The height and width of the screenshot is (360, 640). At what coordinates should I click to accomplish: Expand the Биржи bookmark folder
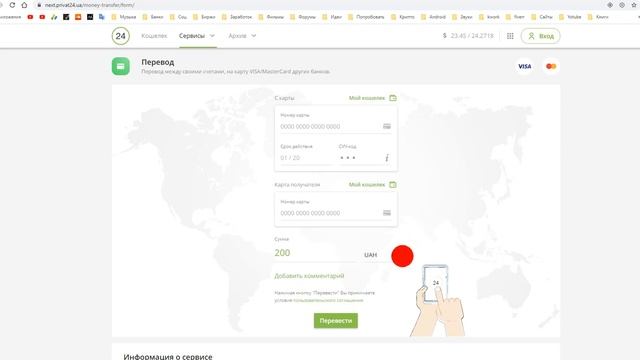(x=204, y=17)
